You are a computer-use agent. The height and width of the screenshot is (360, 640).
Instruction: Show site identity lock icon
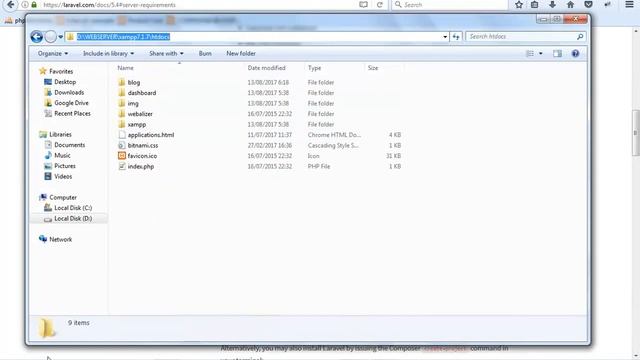[34, 5]
